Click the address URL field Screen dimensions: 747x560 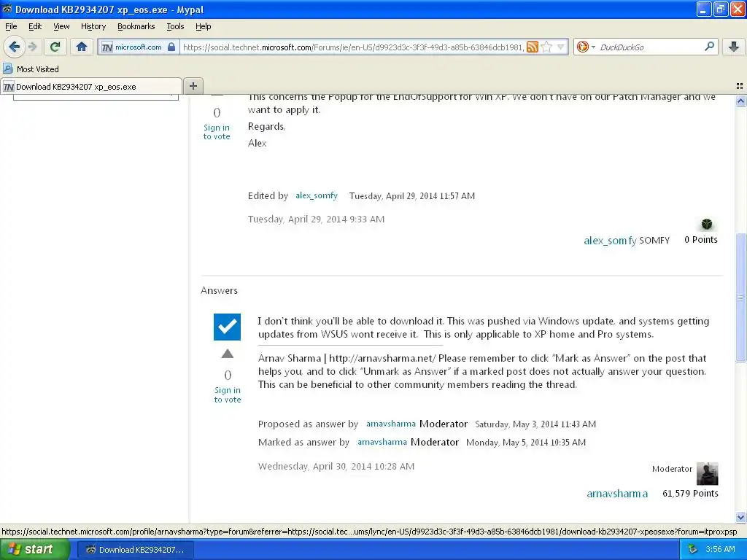pyautogui.click(x=353, y=47)
